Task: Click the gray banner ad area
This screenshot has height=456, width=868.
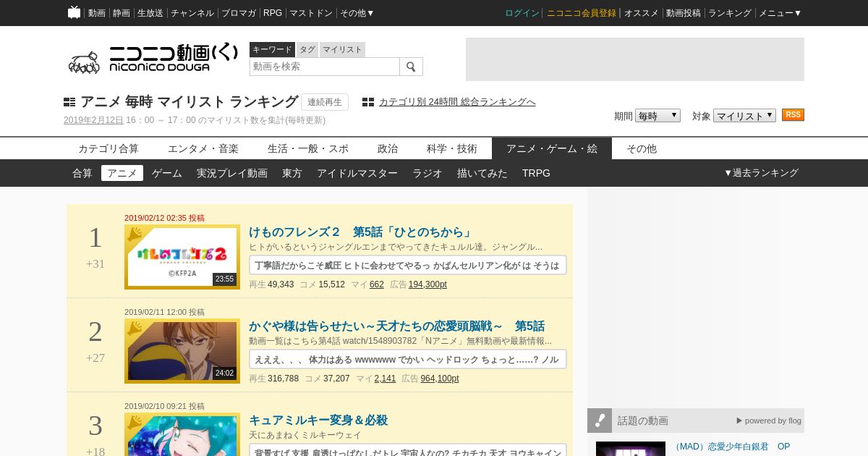Action: click(635, 59)
